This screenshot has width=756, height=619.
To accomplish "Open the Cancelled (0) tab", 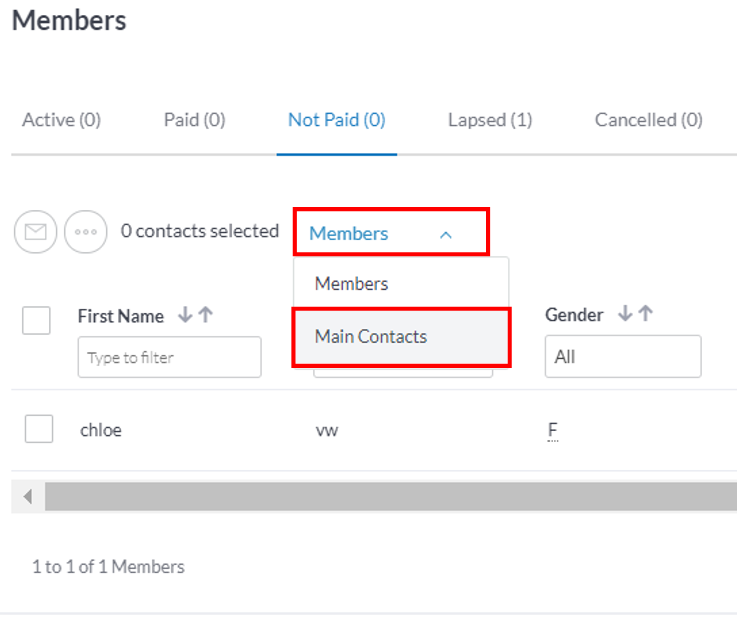I will (x=648, y=120).
